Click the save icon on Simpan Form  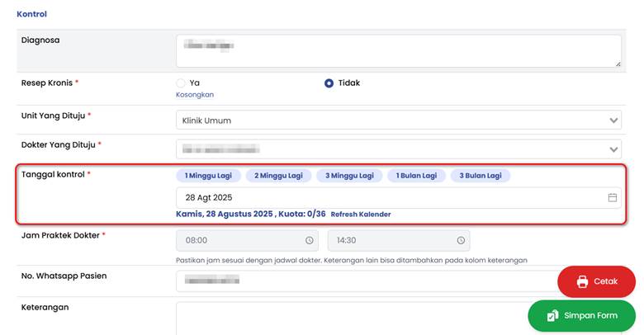(x=552, y=315)
